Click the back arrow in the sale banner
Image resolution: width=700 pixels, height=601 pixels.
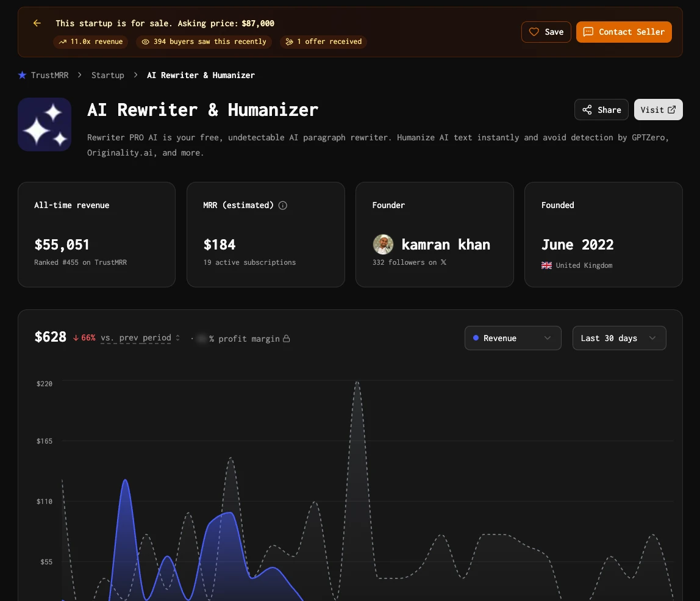(37, 23)
